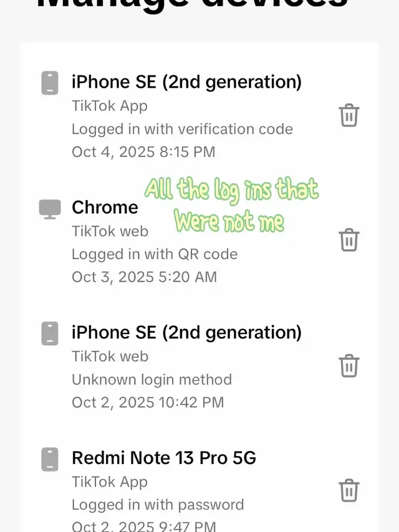Open the Redmi Note 13 Pro 5G entry name
399x532 pixels.
click(x=164, y=458)
